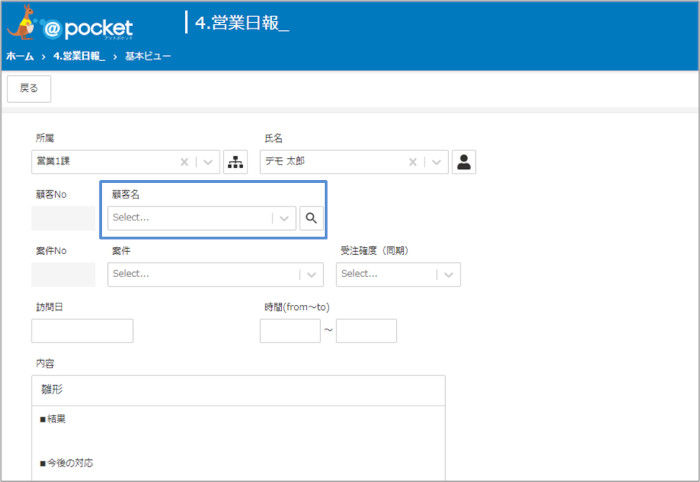
Task: Open the 顧客名 Select dropdown
Action: coord(202,218)
